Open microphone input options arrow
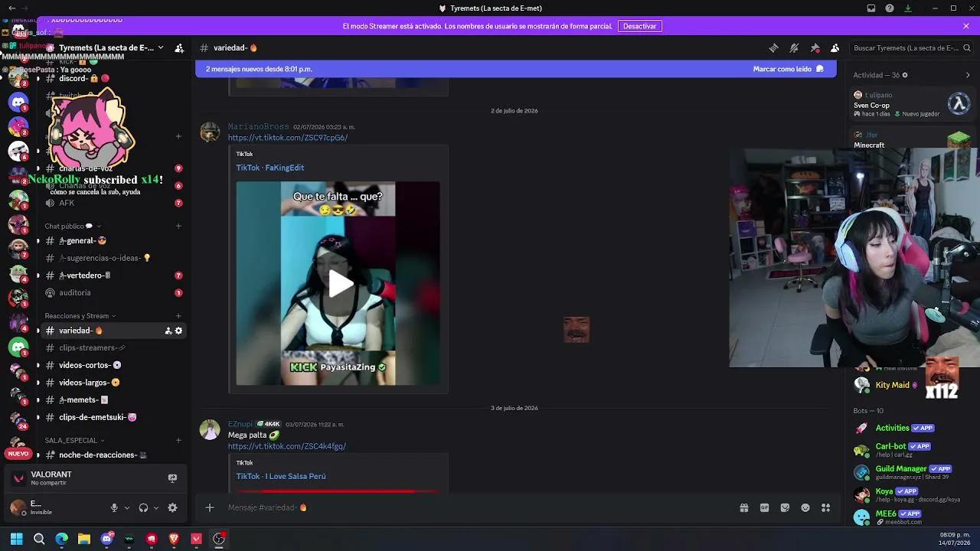This screenshot has width=980, height=551. tap(127, 507)
